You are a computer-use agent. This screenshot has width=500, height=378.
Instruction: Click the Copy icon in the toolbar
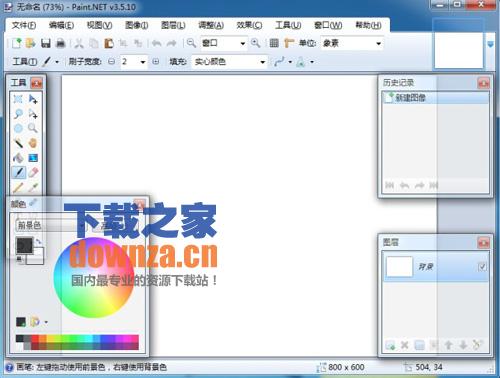tap(94, 43)
